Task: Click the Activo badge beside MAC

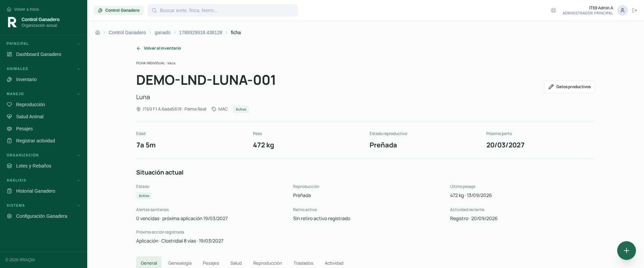Action: click(x=241, y=110)
